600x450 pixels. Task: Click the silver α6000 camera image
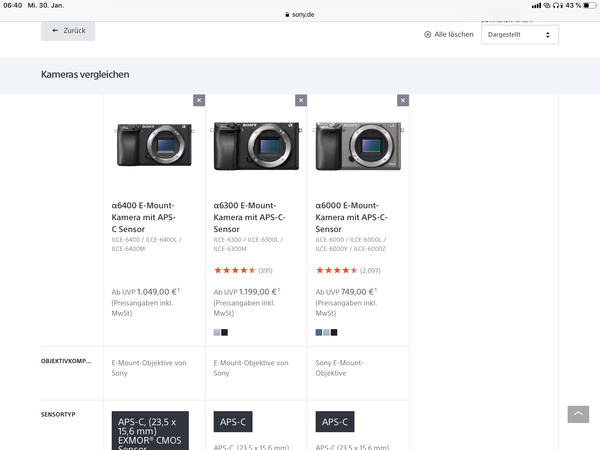[358, 147]
